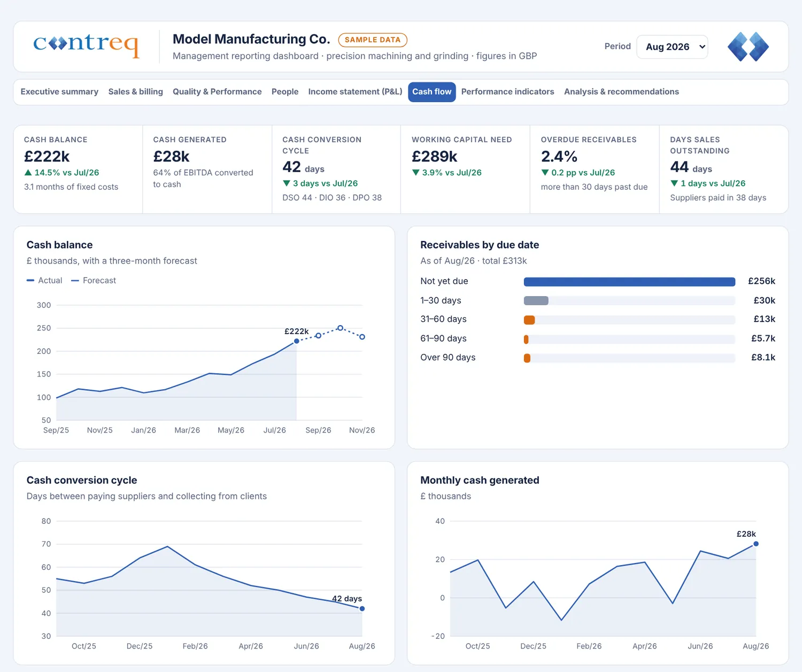Click the Not yet due receivables bar

click(629, 282)
